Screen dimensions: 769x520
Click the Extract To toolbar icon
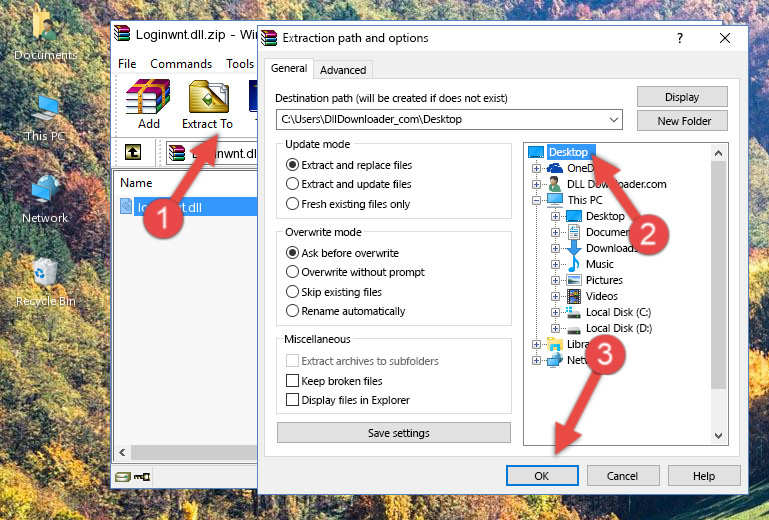207,104
